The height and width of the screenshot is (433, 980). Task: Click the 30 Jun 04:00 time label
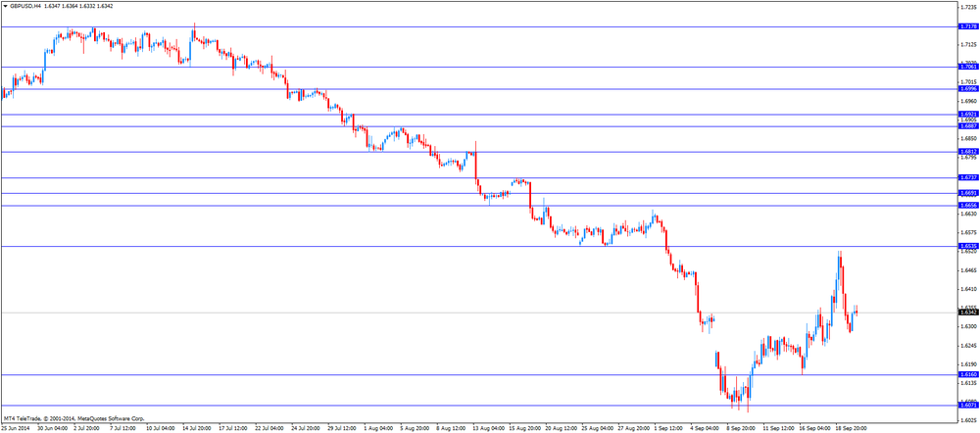[52, 429]
